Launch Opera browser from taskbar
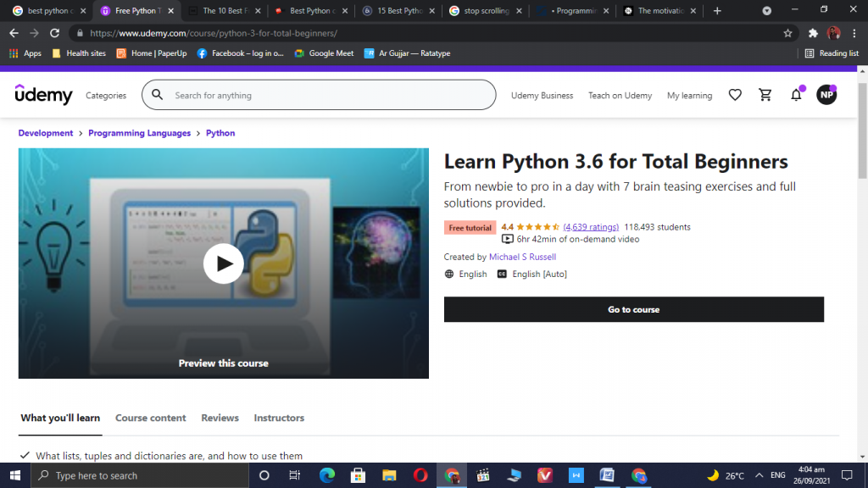This screenshot has width=868, height=488. [420, 475]
